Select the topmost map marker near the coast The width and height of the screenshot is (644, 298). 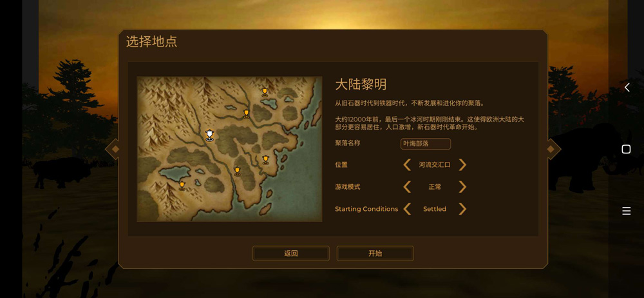click(265, 92)
